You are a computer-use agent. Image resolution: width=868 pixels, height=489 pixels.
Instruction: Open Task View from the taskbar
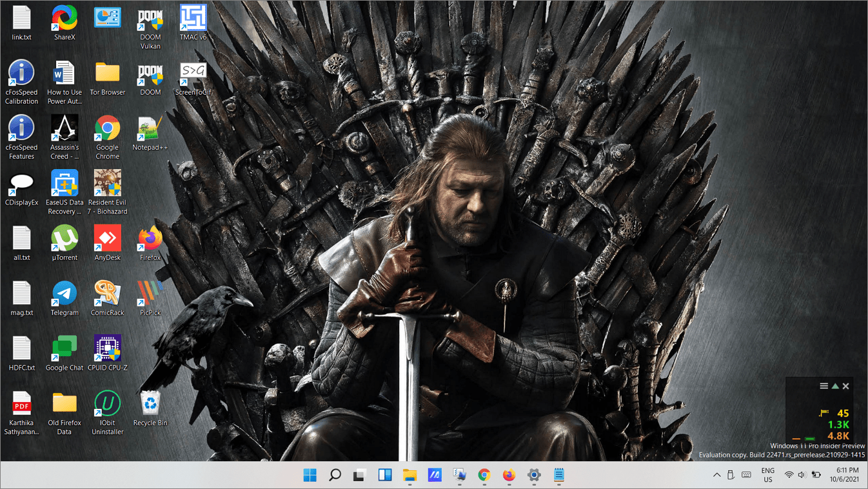pos(360,475)
